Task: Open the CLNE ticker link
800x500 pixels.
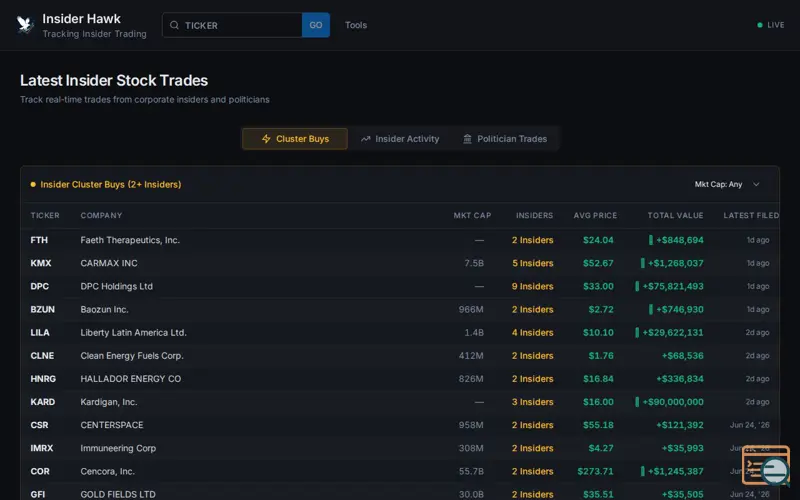Action: [x=42, y=356]
